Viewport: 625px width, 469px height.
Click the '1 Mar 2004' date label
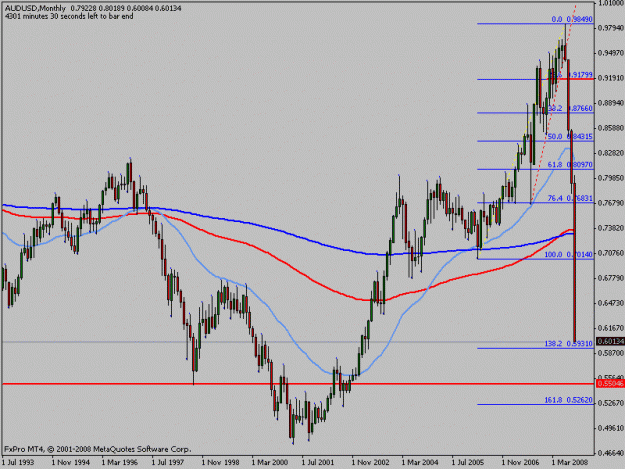[420, 463]
